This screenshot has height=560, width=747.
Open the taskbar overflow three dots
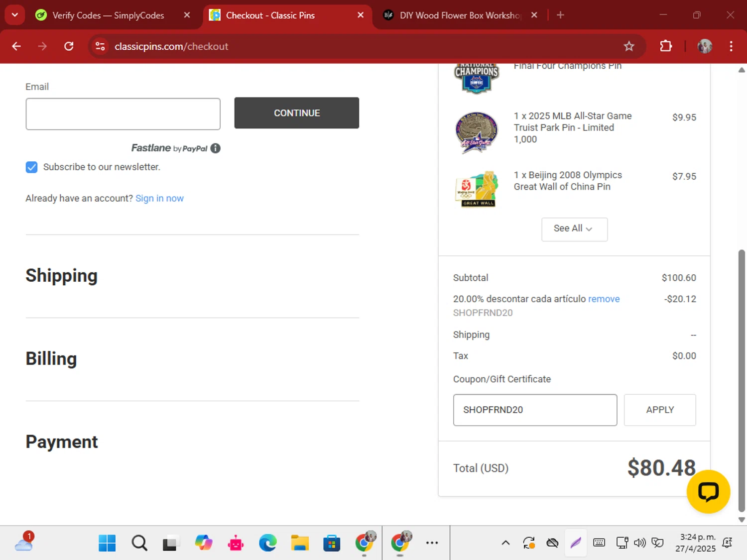(432, 543)
